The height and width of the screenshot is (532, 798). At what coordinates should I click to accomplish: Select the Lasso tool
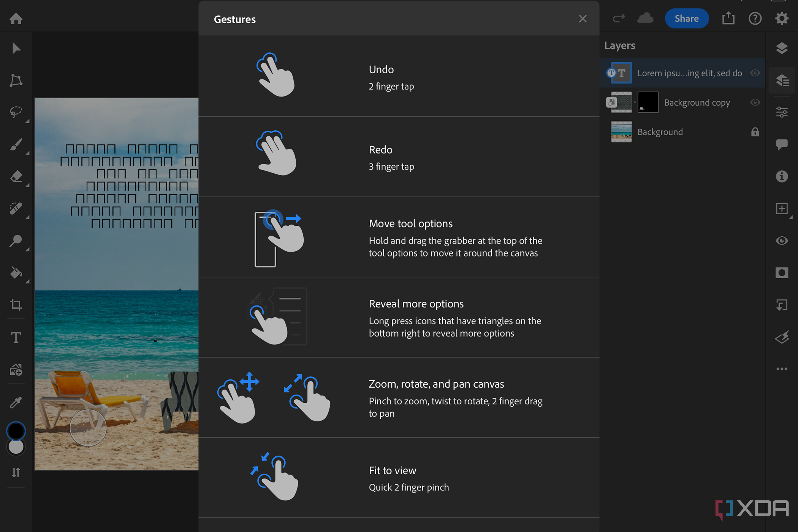tap(16, 112)
